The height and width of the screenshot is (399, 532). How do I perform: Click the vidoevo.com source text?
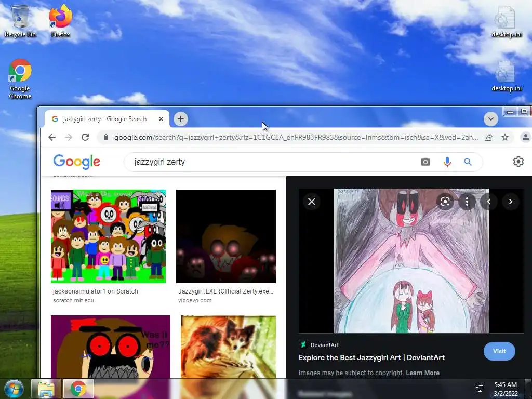[195, 300]
